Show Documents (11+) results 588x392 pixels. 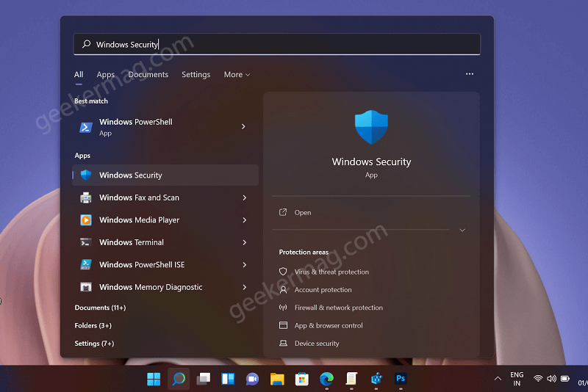point(100,308)
